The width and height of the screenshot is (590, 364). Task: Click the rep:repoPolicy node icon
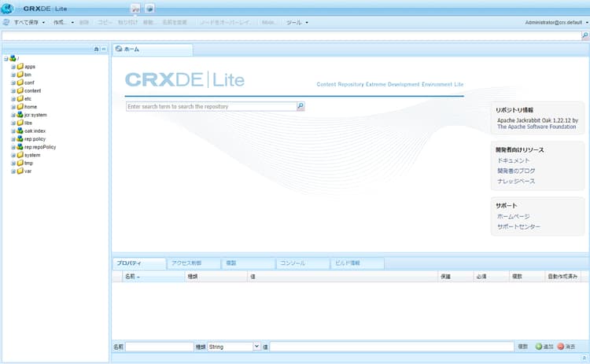tap(20, 147)
